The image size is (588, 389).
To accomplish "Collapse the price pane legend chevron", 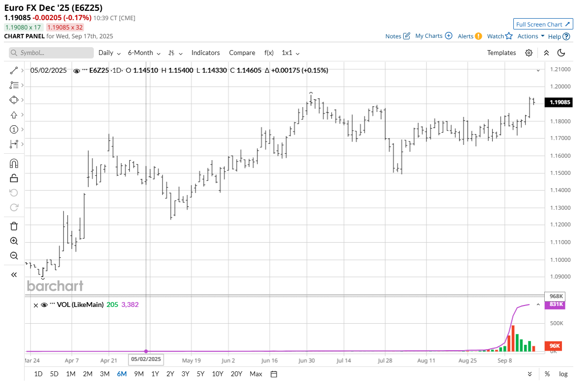I will [538, 71].
